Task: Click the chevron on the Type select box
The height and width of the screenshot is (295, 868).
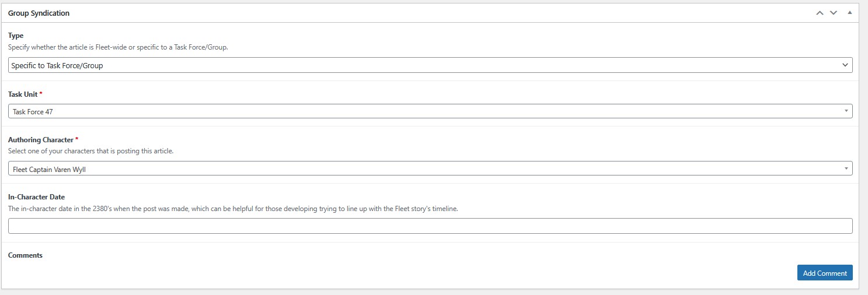Action: pyautogui.click(x=845, y=65)
